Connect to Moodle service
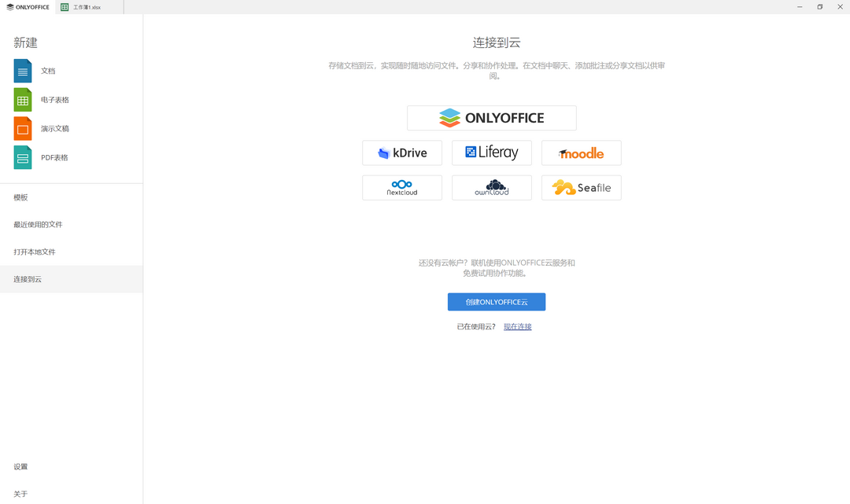 tap(581, 153)
